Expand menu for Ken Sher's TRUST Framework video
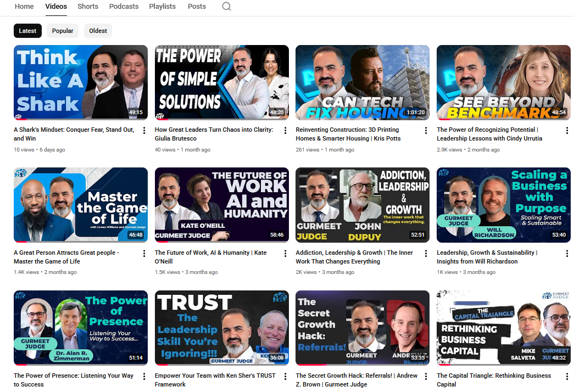This screenshot has height=392, width=574. point(285,377)
